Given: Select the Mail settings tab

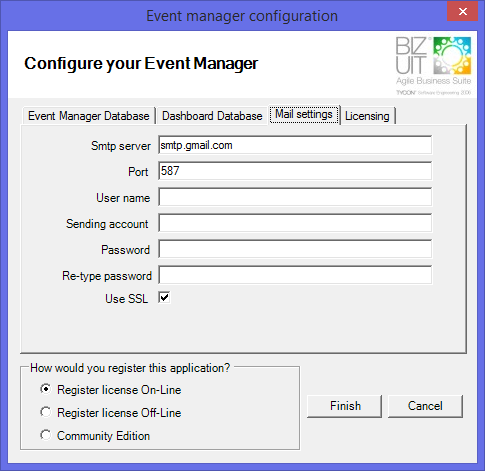Looking at the screenshot, I should 304,115.
